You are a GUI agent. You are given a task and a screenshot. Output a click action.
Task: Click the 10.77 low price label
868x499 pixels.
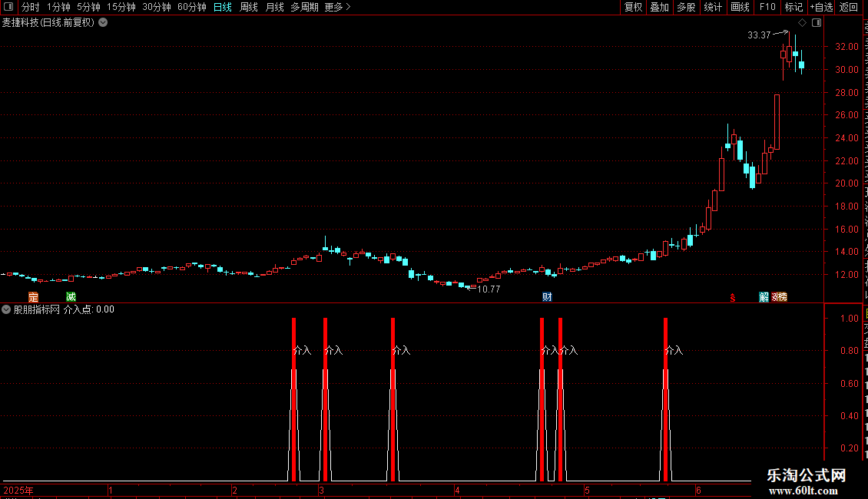(489, 289)
